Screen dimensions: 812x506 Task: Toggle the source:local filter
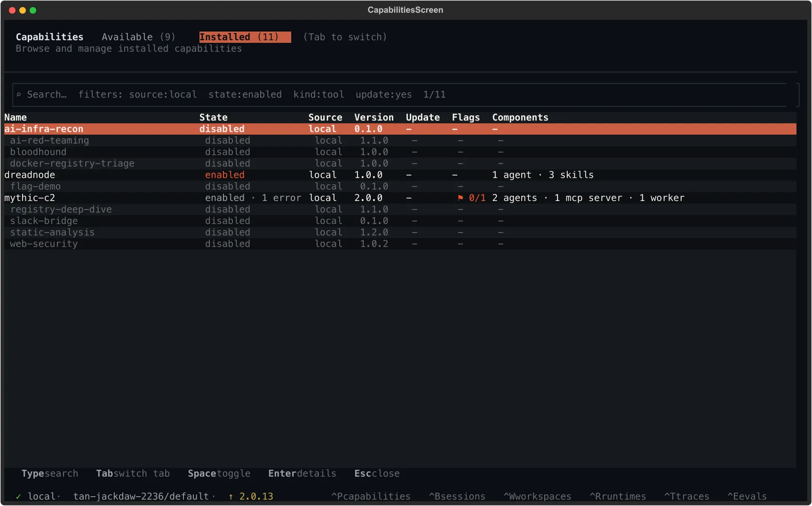[x=163, y=95]
